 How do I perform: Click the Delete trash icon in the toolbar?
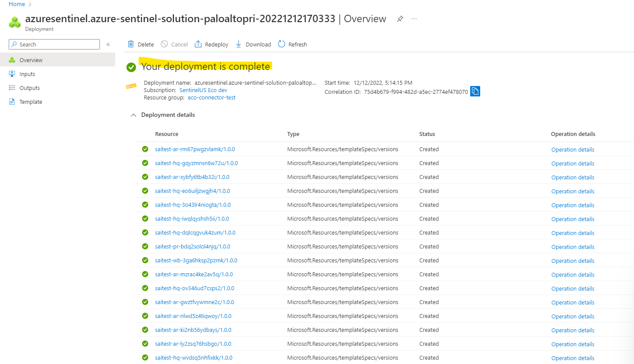click(131, 44)
